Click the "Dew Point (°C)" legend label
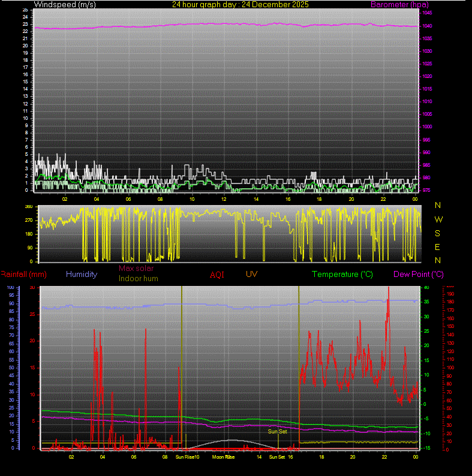 click(419, 275)
